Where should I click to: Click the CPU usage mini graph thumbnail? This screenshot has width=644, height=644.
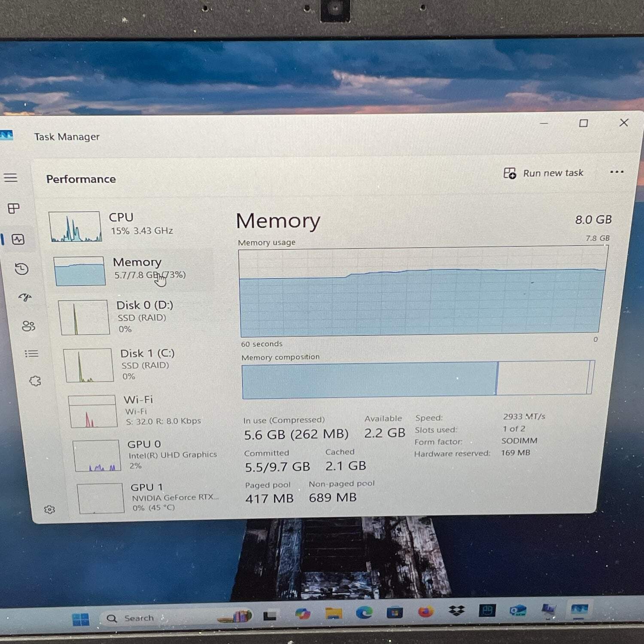75,226
